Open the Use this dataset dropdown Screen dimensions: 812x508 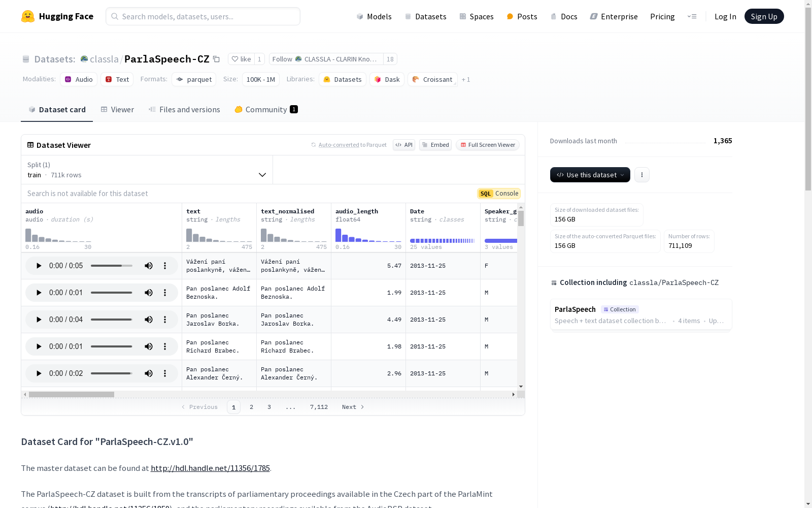(x=590, y=175)
